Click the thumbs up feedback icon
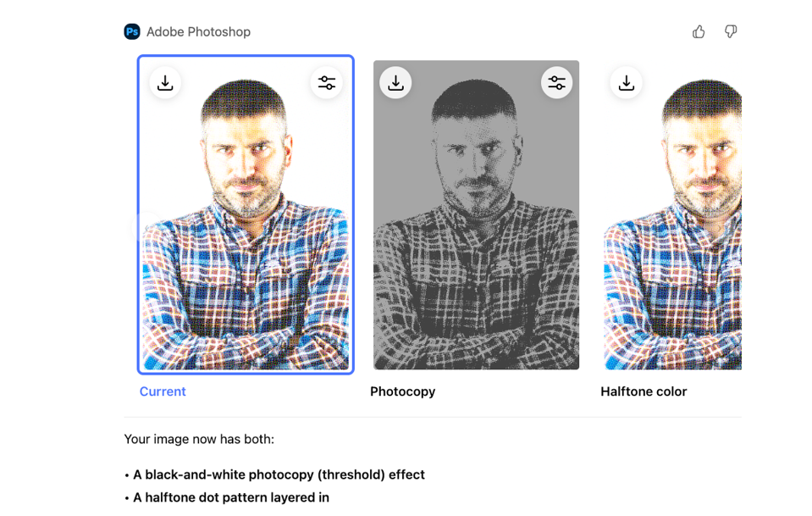This screenshot has width=812, height=516. coord(699,31)
